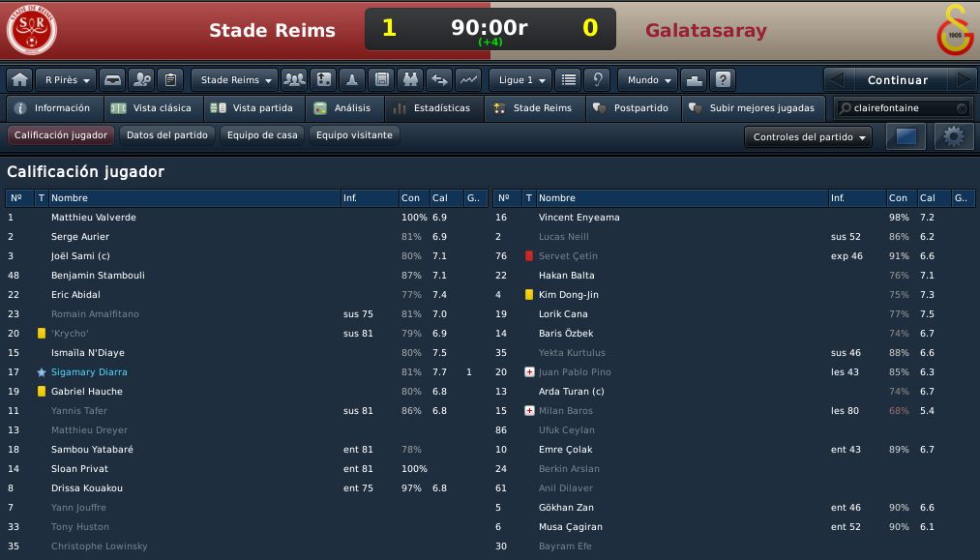Open the transfers arrows icon
Image resolution: width=980 pixels, height=560 pixels.
439,80
